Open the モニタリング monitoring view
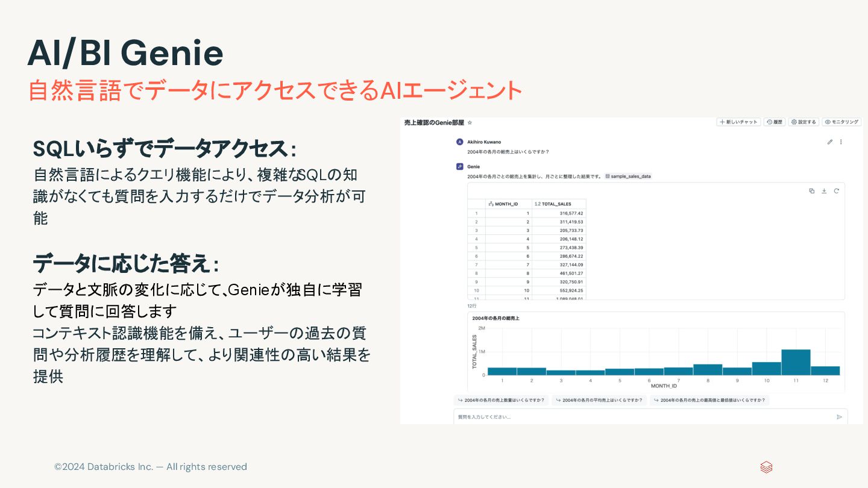This screenshot has width=868, height=488. click(x=841, y=122)
